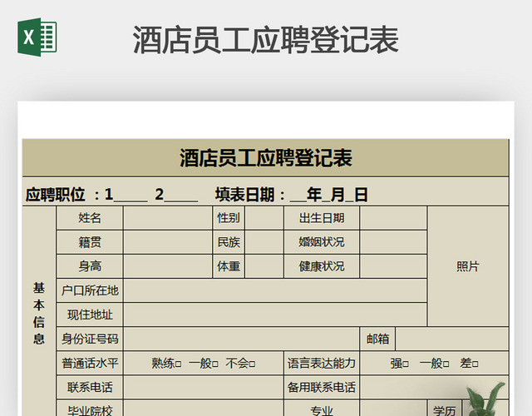532x416 pixels.
Task: Select the 户口所在地 label cell
Action: (x=90, y=290)
